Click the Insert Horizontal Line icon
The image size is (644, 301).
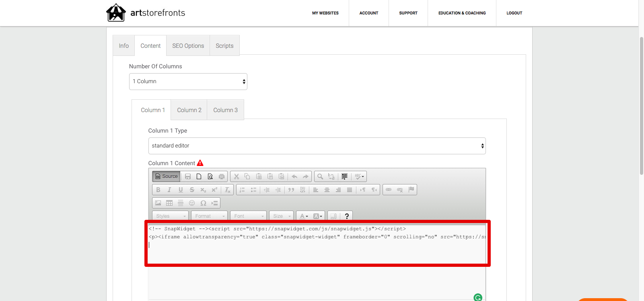[181, 203]
